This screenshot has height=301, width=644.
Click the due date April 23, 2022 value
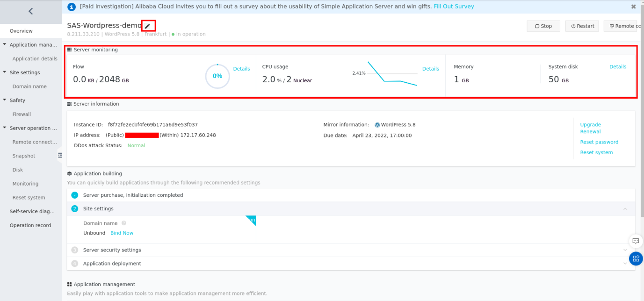382,136
